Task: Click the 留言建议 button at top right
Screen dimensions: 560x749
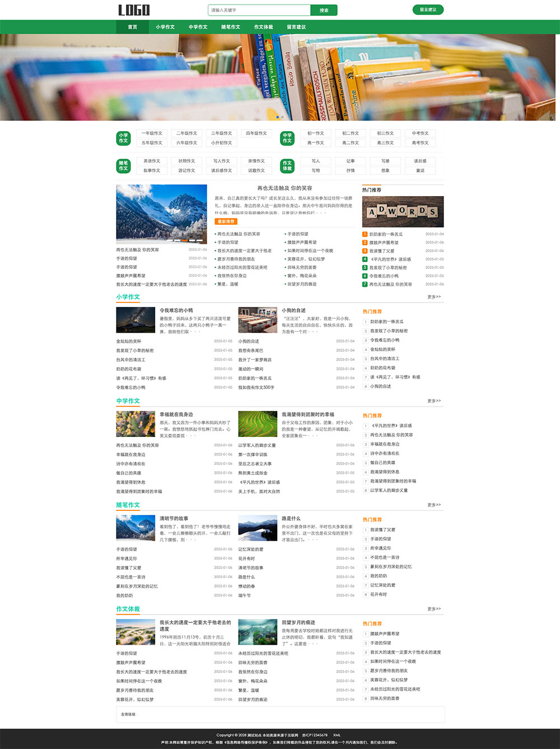Action: [x=428, y=10]
